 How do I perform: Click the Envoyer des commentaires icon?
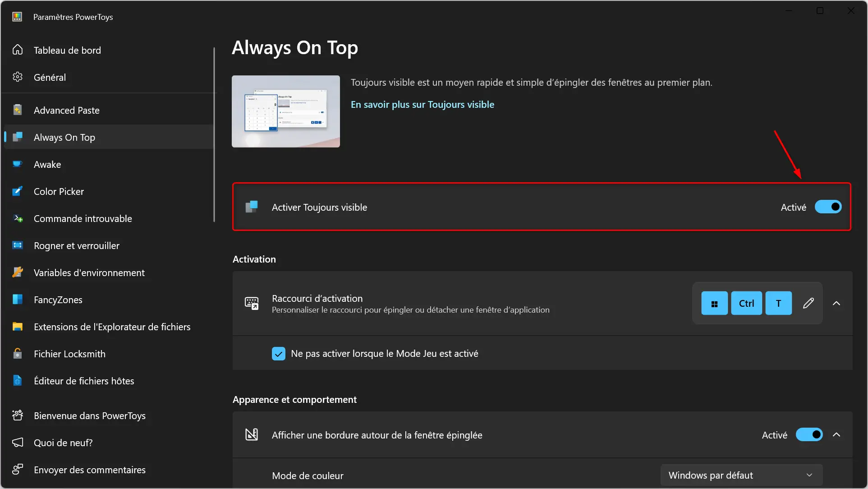tap(18, 470)
